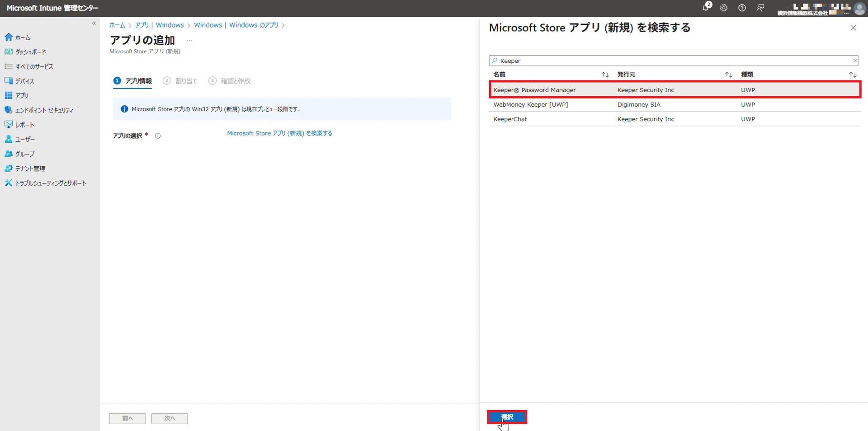Switch to the 割り当て step tab
Image resolution: width=868 pixels, height=431 pixels.
(x=186, y=81)
